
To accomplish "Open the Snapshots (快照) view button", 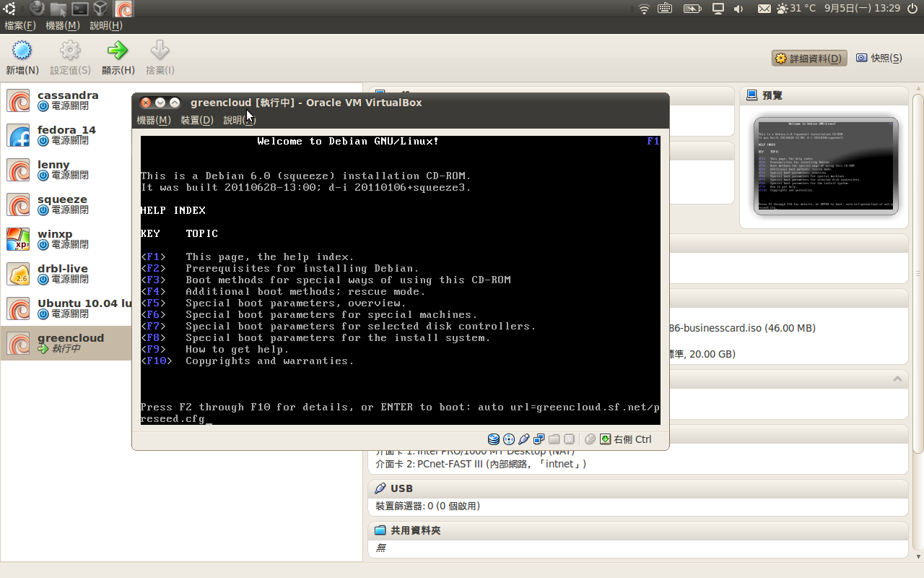I will pos(879,59).
